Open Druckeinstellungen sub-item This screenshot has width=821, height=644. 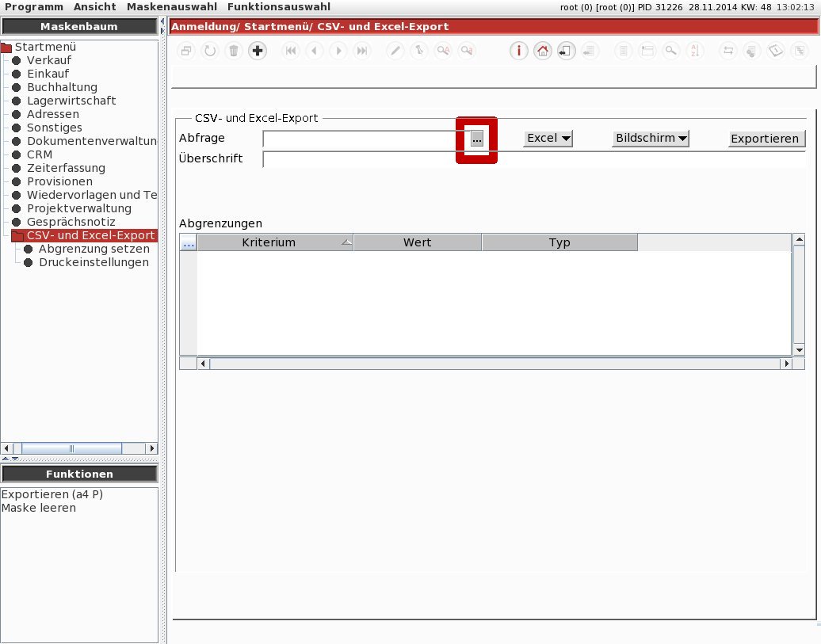click(94, 262)
